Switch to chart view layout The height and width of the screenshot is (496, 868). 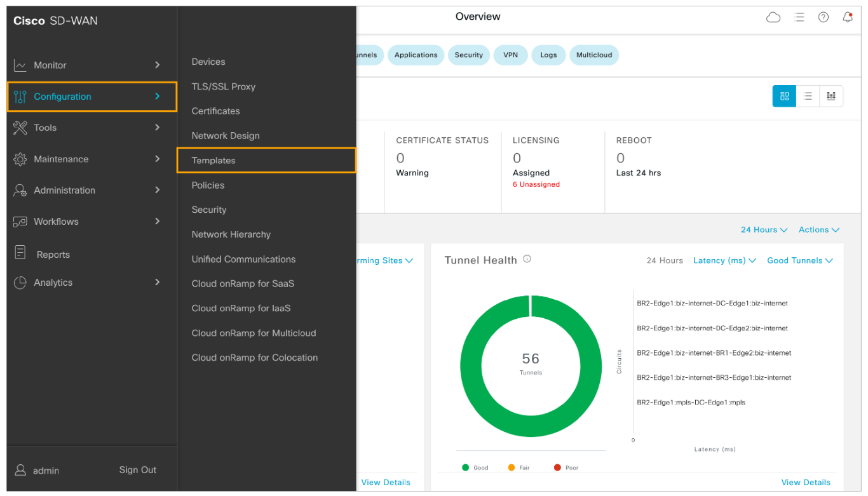coord(831,96)
